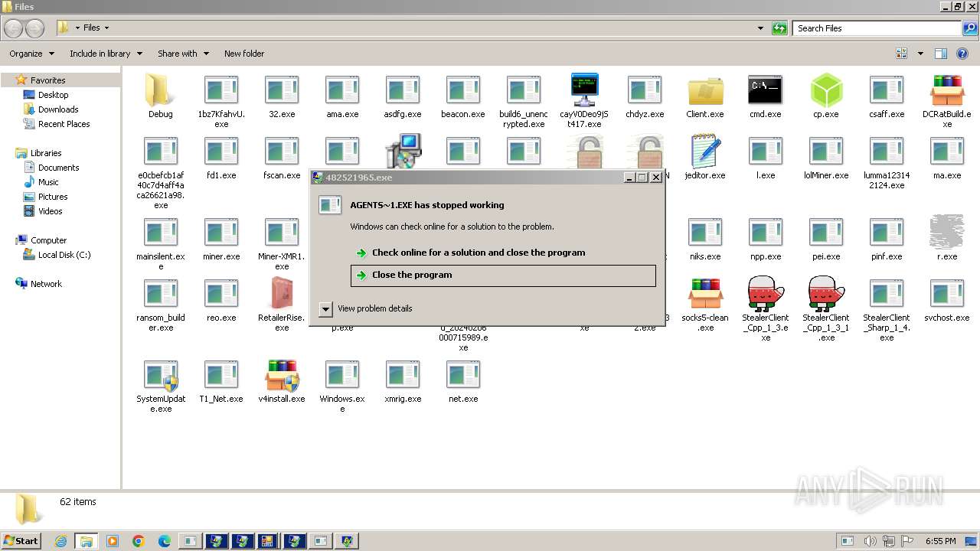Open Libraries in navigation pane

pyautogui.click(x=46, y=153)
